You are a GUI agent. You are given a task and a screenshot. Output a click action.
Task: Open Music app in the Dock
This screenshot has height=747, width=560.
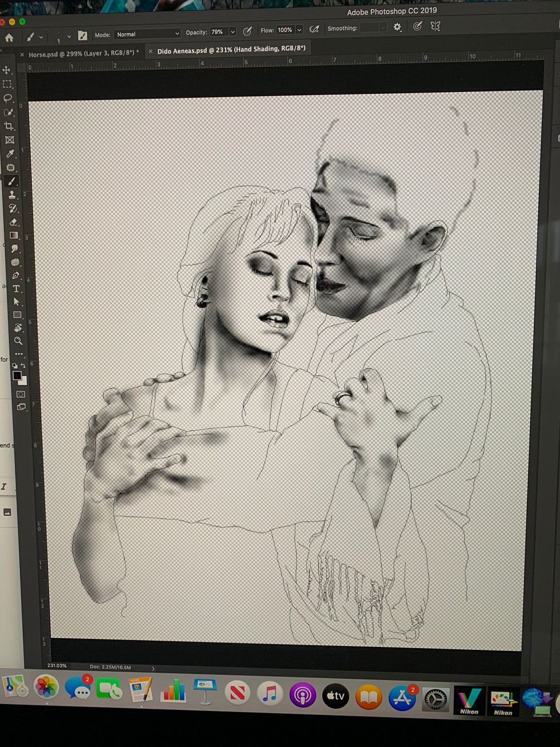[x=270, y=694]
